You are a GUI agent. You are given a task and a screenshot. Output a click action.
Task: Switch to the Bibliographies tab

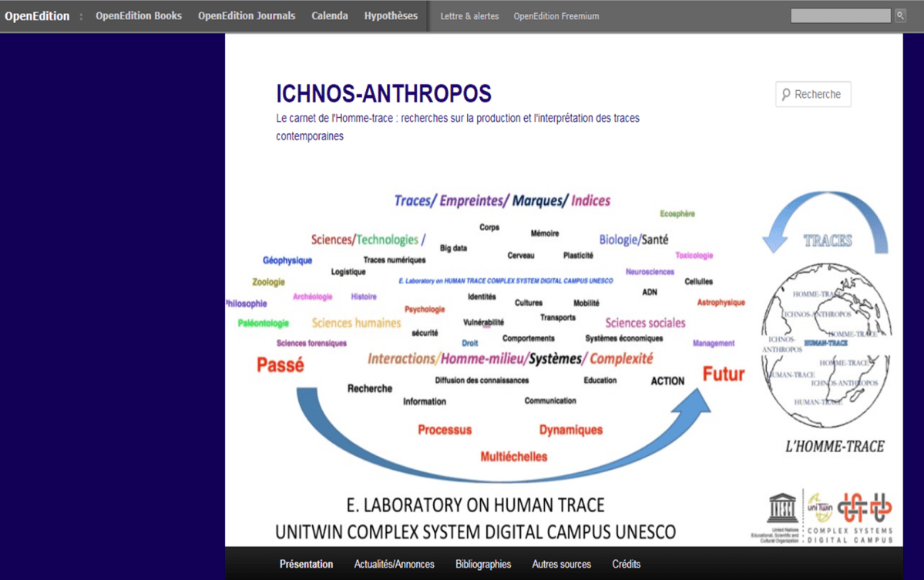click(x=483, y=564)
